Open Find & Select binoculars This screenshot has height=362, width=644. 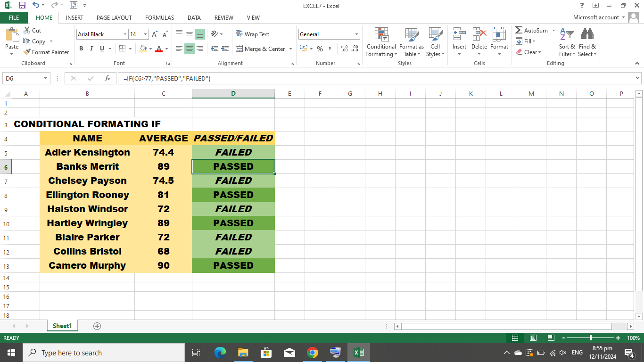click(x=587, y=42)
